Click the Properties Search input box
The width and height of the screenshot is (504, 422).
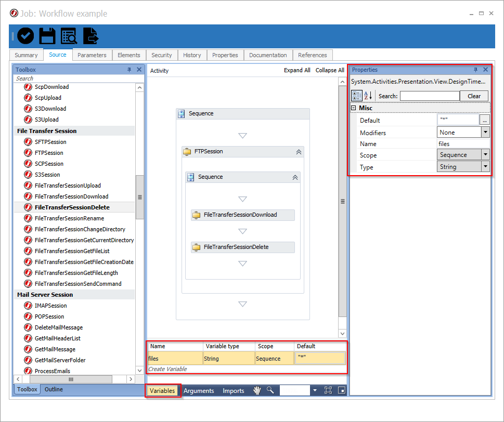(x=430, y=96)
